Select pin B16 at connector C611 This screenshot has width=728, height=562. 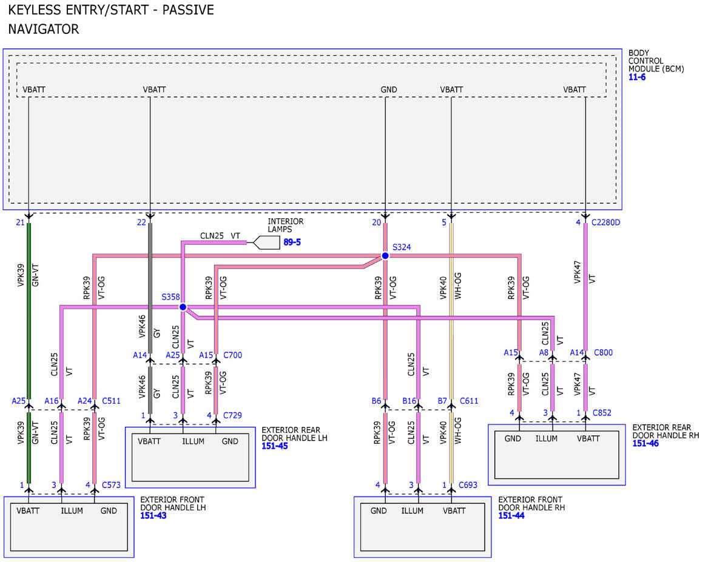(409, 401)
